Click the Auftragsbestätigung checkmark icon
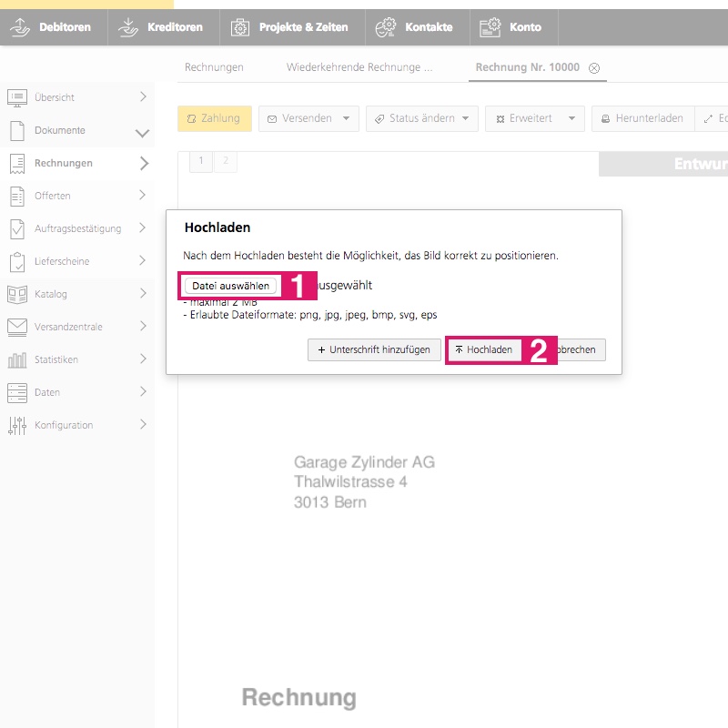Image resolution: width=728 pixels, height=728 pixels. click(16, 228)
